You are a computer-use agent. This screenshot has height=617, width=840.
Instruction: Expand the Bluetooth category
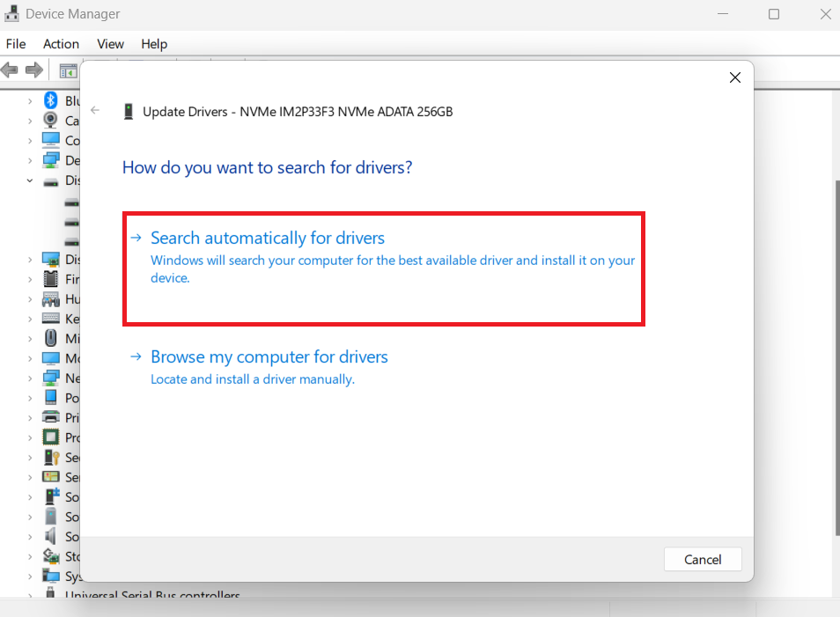[x=30, y=100]
